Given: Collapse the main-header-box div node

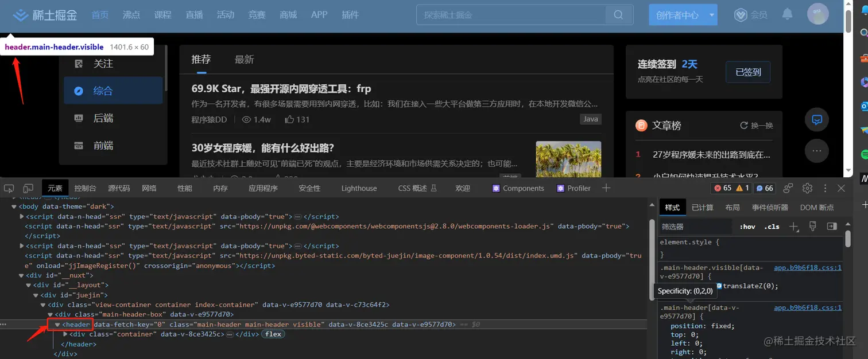Looking at the screenshot, I should [51, 314].
